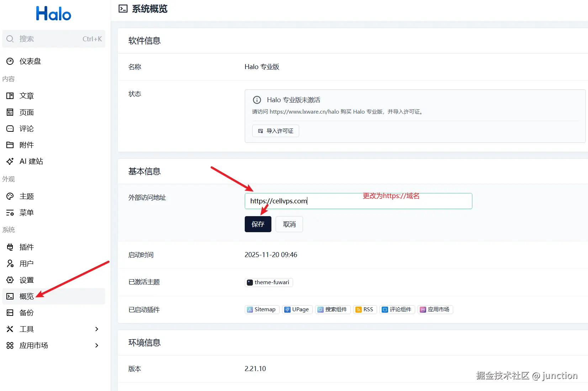
Task: Save the external access address with 保存
Action: tap(258, 224)
